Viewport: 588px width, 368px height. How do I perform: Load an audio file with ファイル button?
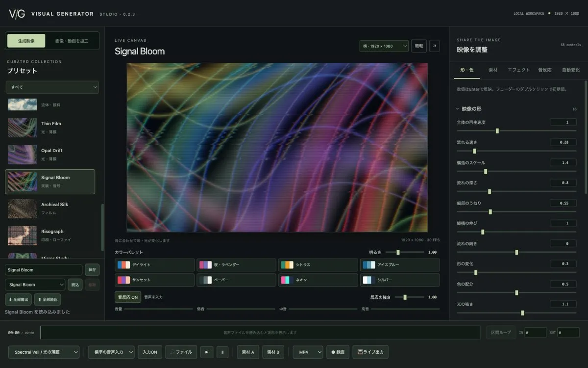(x=181, y=352)
